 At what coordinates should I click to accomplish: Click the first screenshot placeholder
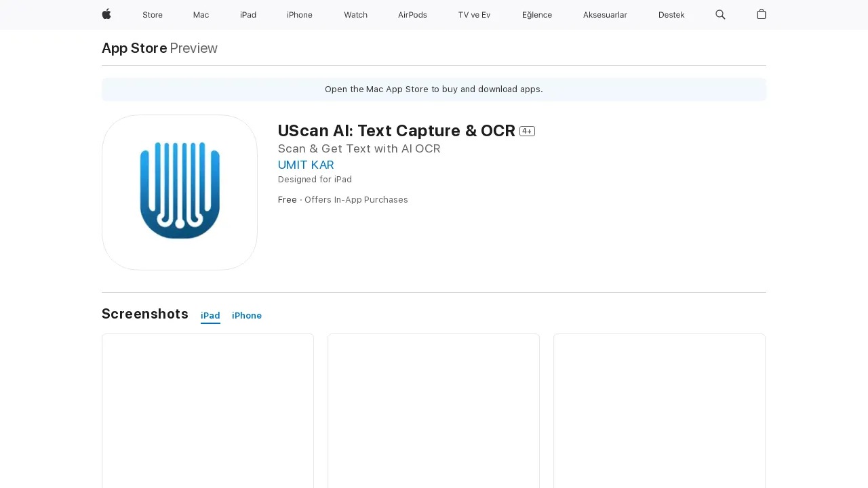[208, 410]
